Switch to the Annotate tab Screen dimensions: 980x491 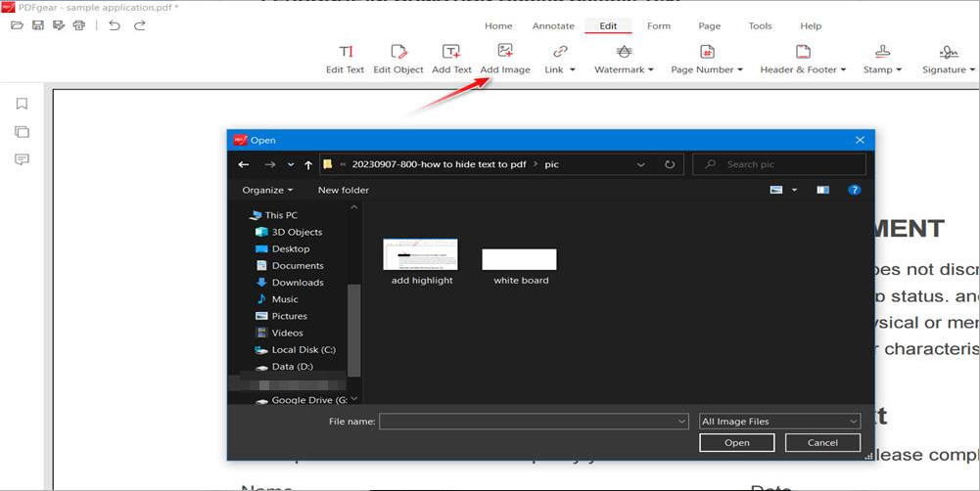553,26
